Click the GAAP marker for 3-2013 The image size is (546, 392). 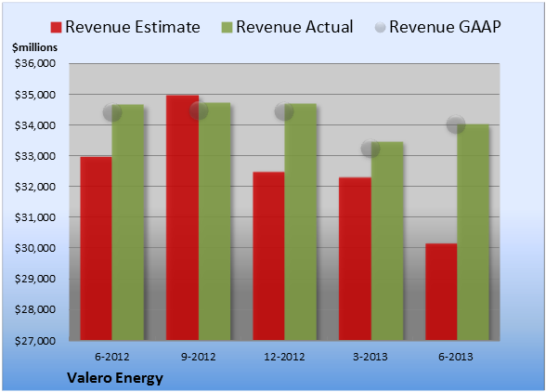(370, 149)
